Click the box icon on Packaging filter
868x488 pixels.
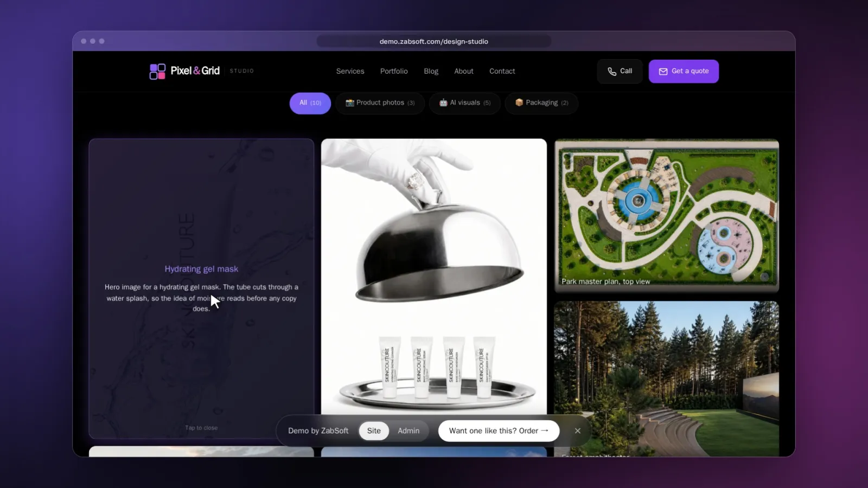tap(519, 102)
